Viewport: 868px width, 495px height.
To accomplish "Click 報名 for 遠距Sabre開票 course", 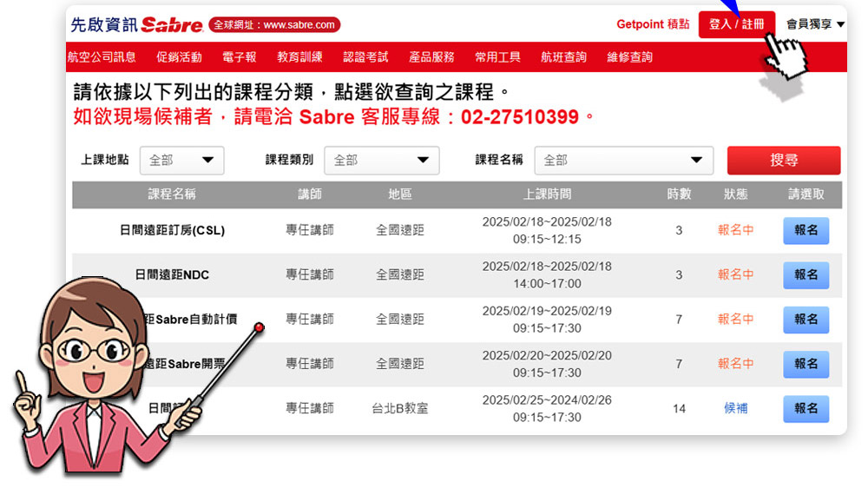I will pyautogui.click(x=806, y=365).
